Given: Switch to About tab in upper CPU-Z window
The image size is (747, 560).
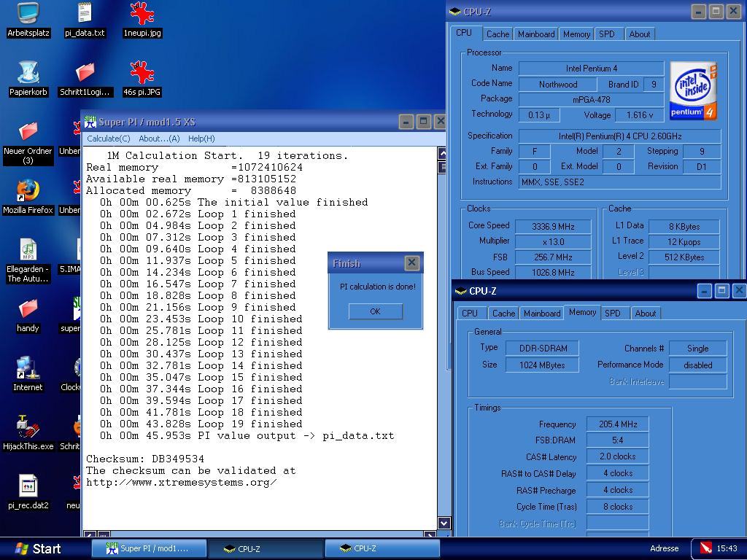Looking at the screenshot, I should point(639,34).
